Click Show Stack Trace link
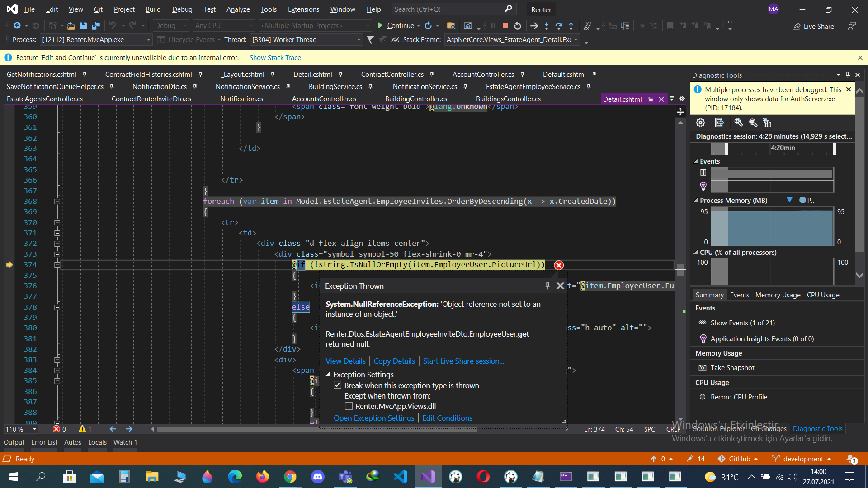The height and width of the screenshot is (488, 868). point(275,58)
